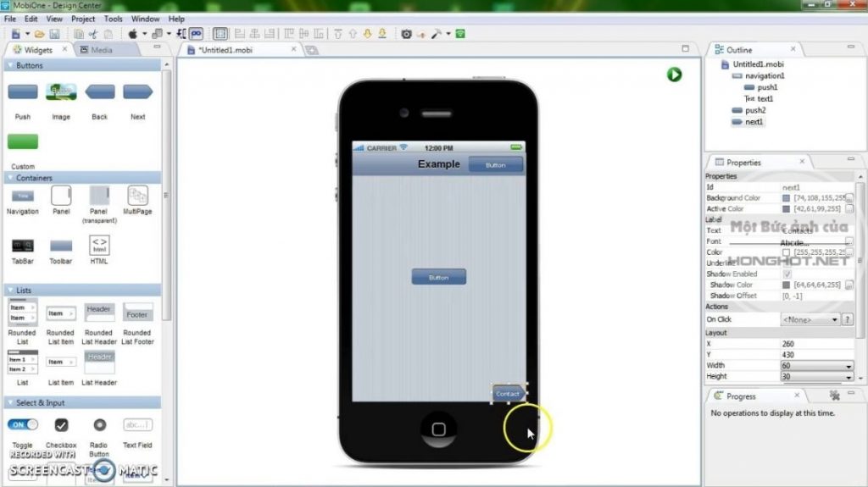Pick the Radio Button widget
Screen dimensions: 868x487
100,425
